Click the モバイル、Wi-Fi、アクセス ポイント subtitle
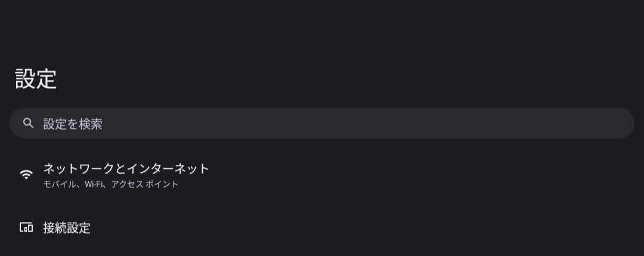Viewport: 644px width, 256px height. click(x=111, y=184)
